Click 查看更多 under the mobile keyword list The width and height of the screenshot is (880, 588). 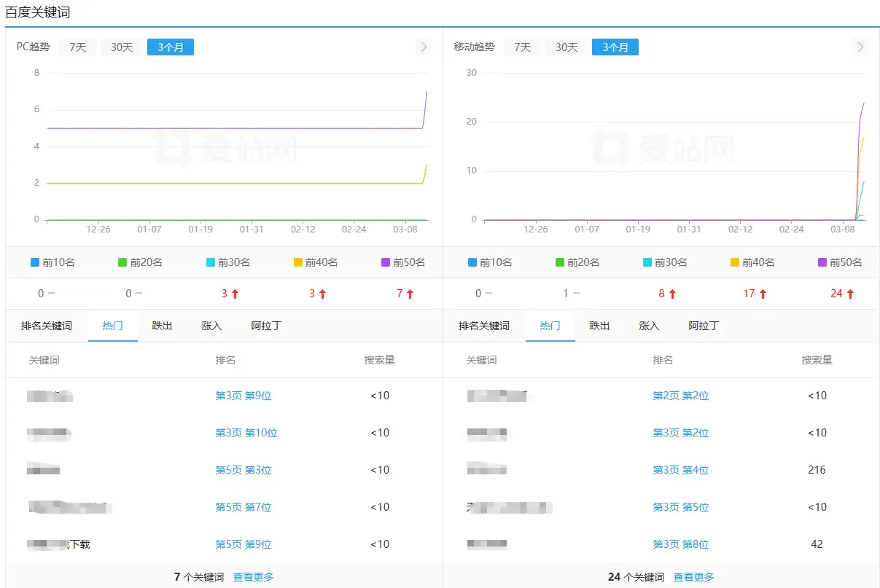click(x=693, y=576)
